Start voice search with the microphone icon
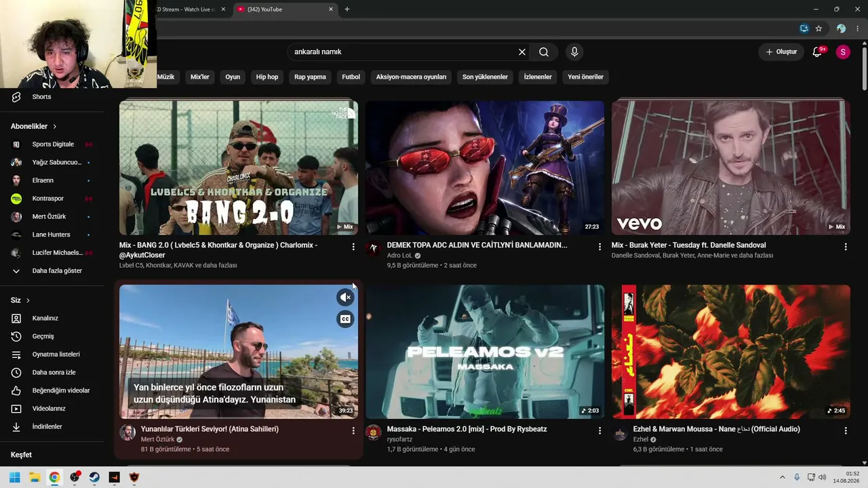Viewport: 868px width, 488px height. click(x=574, y=52)
